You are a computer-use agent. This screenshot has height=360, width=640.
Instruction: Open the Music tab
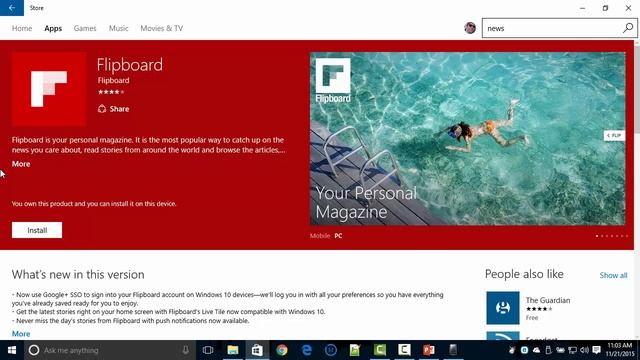[118, 28]
